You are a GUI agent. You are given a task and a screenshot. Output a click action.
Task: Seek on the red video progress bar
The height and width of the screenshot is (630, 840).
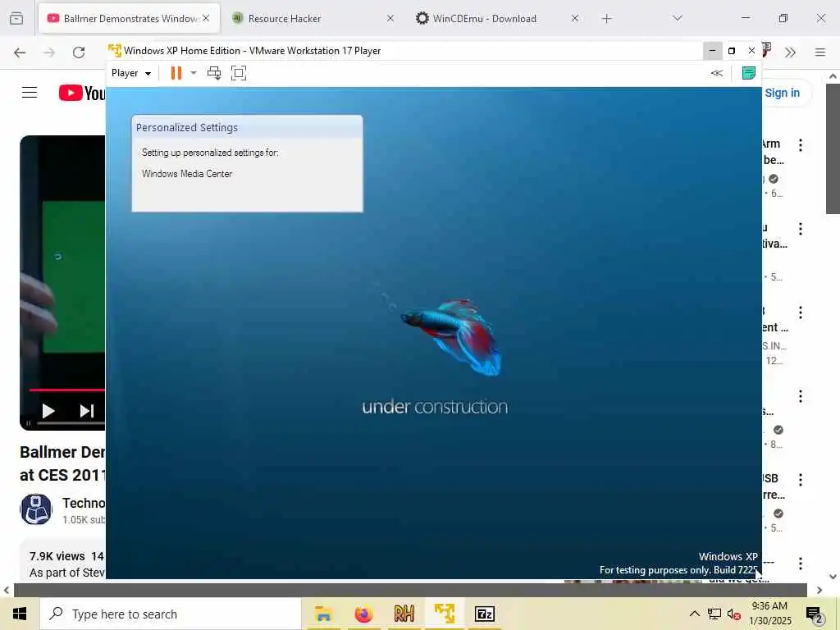click(x=67, y=390)
